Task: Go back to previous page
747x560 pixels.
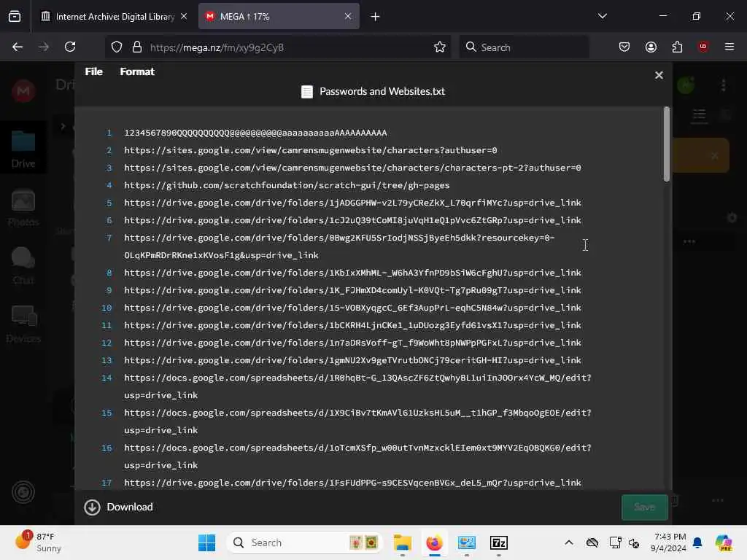Action: [18, 47]
